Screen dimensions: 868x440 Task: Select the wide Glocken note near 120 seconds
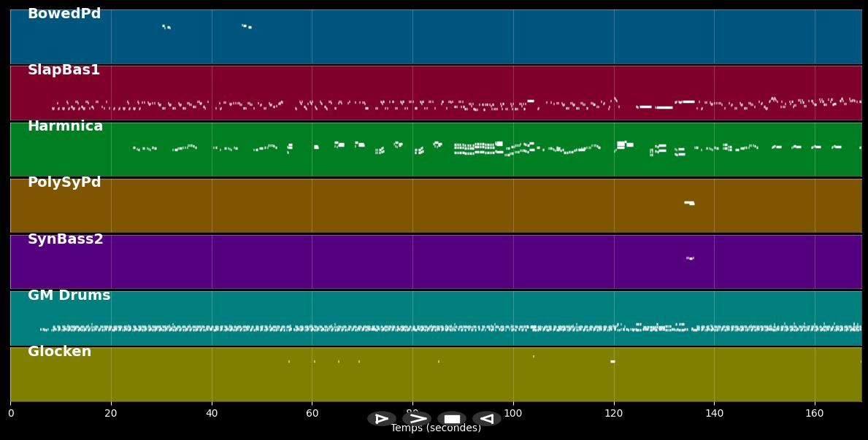coord(612,361)
